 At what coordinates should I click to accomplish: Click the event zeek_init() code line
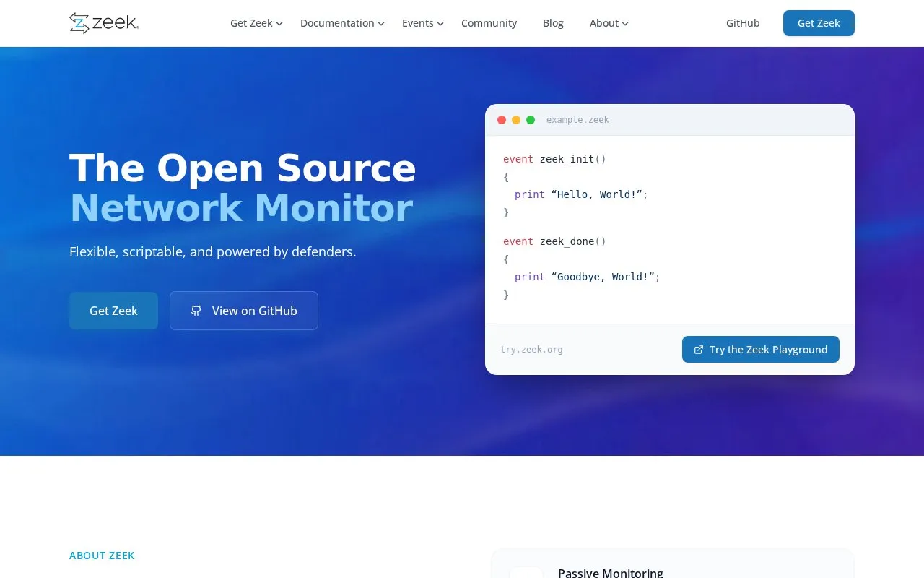554,159
